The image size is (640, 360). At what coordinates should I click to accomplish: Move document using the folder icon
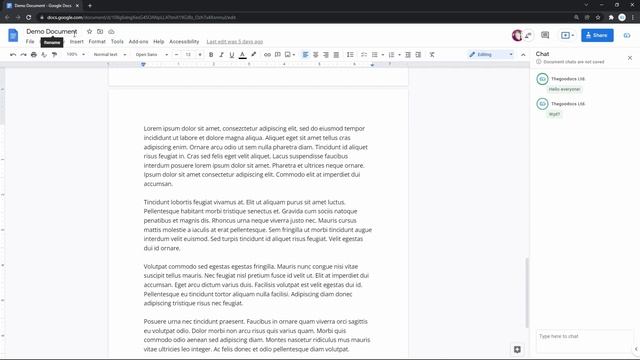point(100,31)
